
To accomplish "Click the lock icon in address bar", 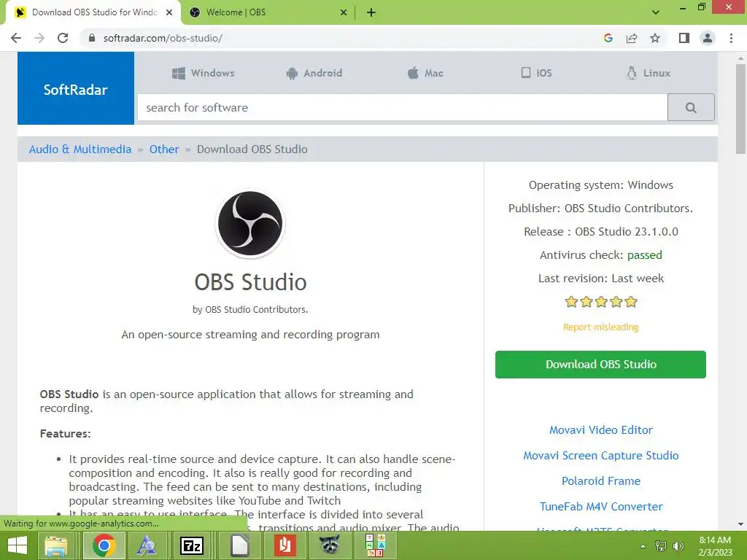I will tap(92, 38).
